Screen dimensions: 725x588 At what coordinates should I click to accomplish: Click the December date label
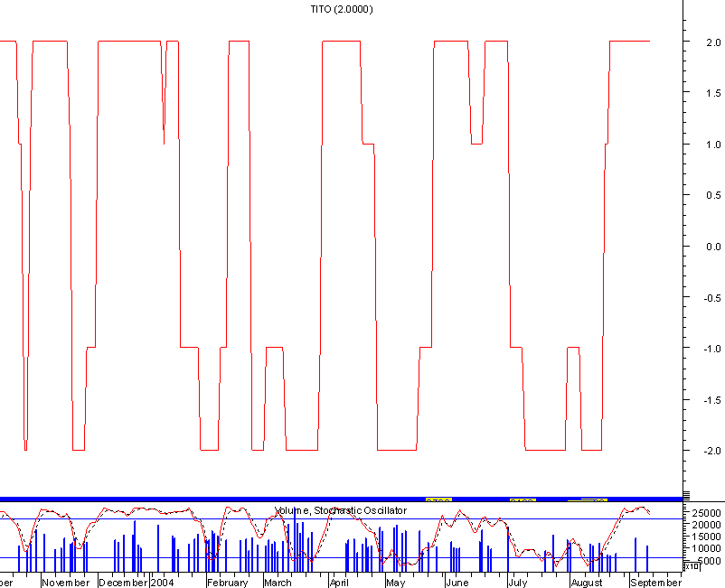[x=123, y=583]
